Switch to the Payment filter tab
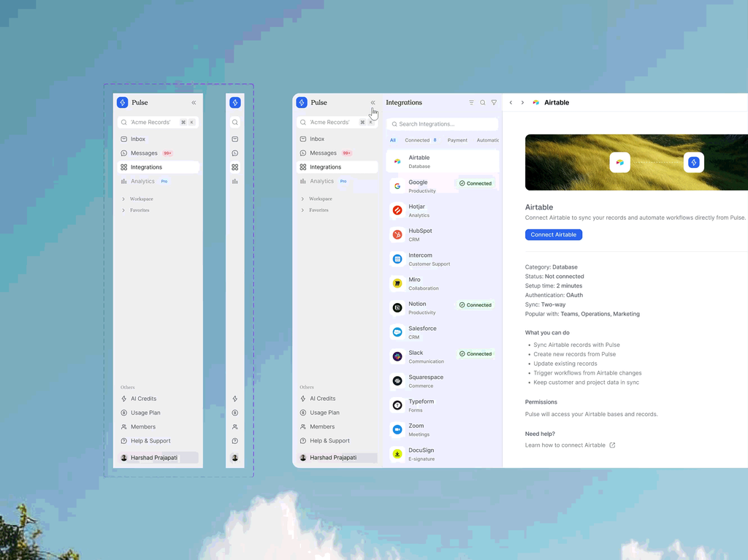 pos(457,140)
